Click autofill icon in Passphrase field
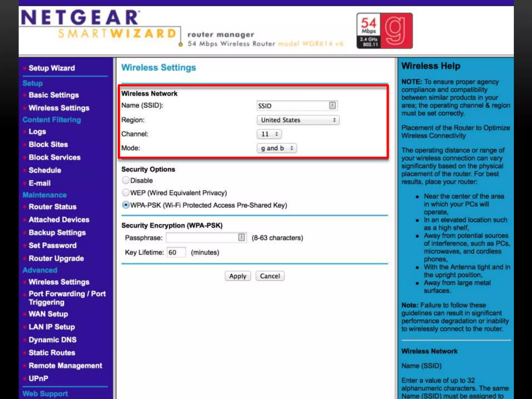The image size is (532, 399). [241, 237]
